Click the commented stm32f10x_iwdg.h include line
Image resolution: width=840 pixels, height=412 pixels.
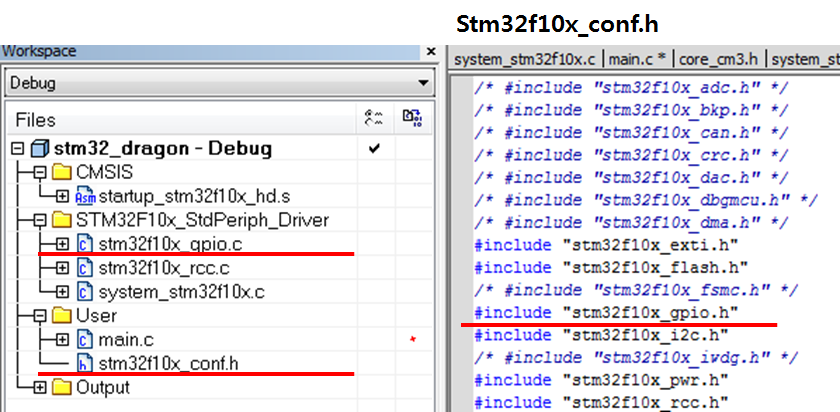636,357
